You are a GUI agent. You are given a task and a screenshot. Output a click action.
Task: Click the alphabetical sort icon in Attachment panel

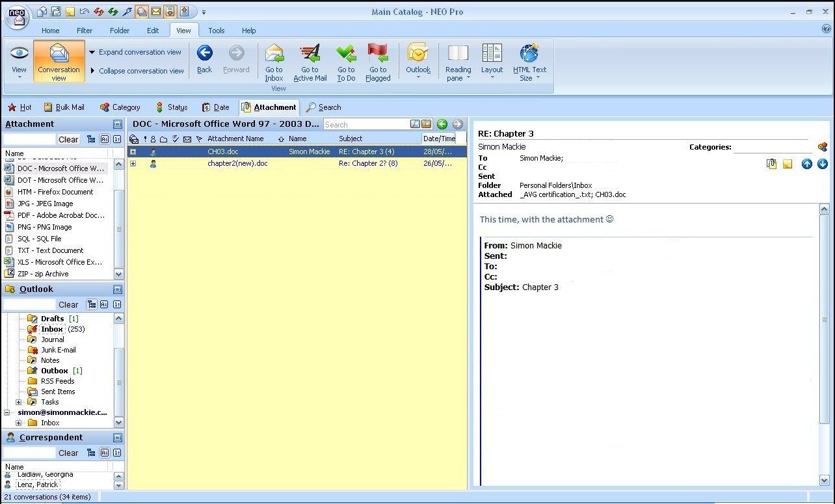pyautogui.click(x=104, y=139)
